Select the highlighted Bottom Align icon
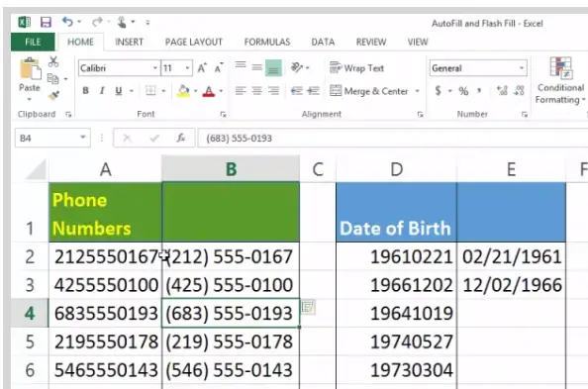The height and width of the screenshot is (389, 588). [x=273, y=68]
